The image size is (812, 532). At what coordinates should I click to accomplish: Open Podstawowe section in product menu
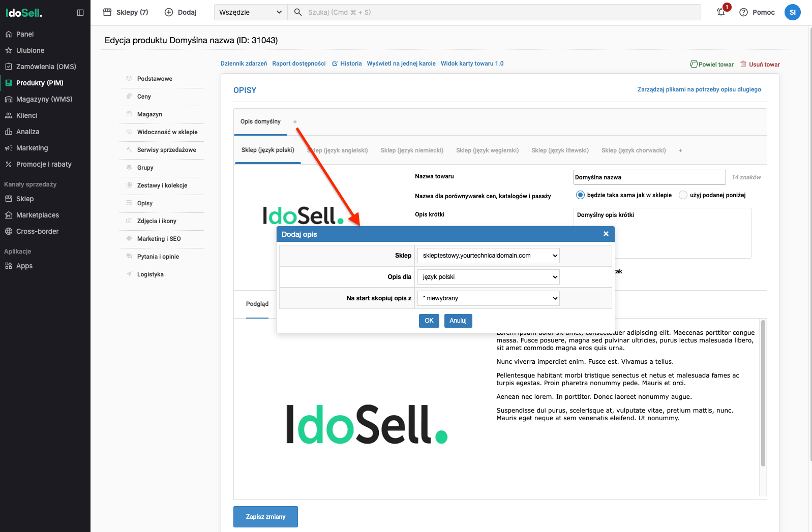point(155,79)
